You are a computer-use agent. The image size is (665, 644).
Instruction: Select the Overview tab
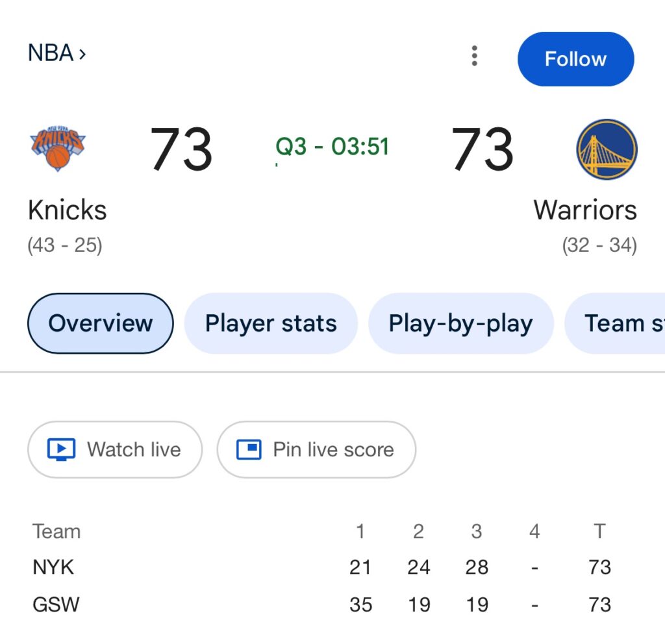point(101,323)
